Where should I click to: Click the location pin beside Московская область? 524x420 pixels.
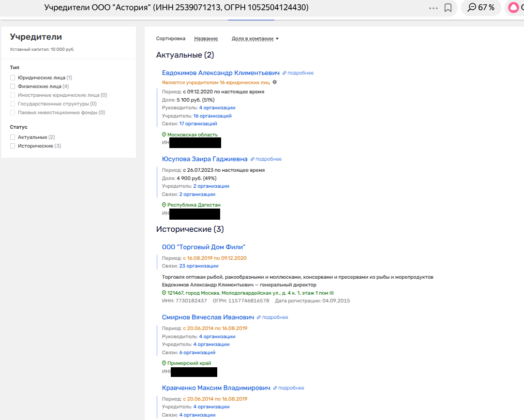point(164,135)
